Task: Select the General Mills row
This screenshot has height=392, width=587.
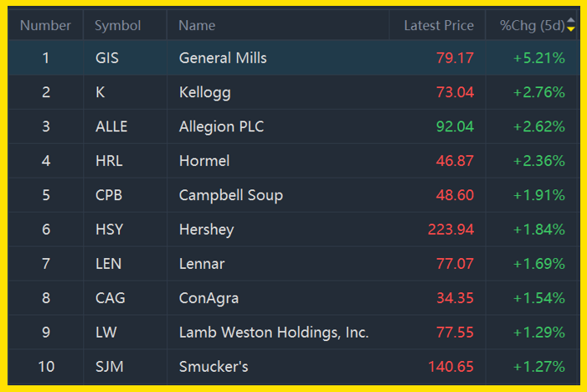Action: pyautogui.click(x=294, y=58)
